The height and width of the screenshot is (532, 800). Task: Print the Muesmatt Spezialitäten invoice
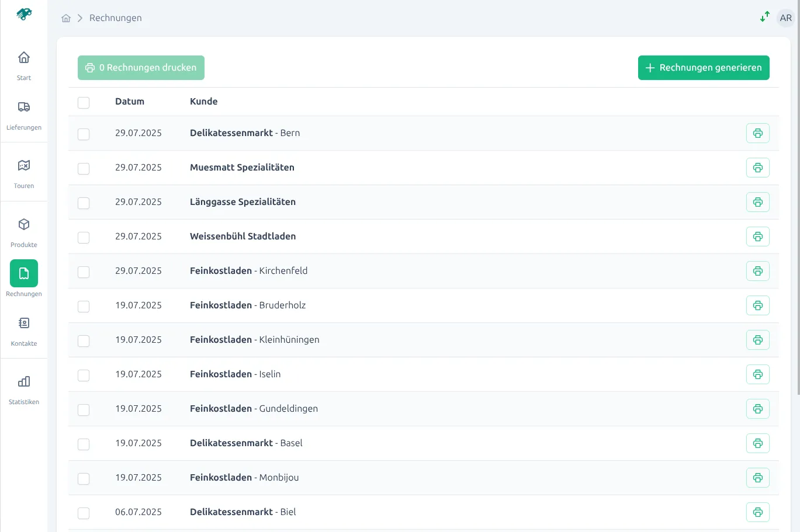(757, 168)
